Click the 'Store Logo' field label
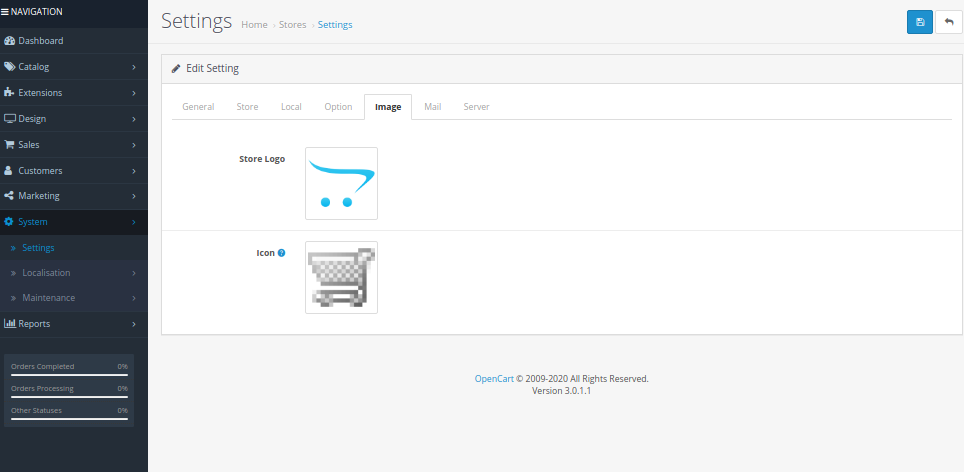 (262, 159)
